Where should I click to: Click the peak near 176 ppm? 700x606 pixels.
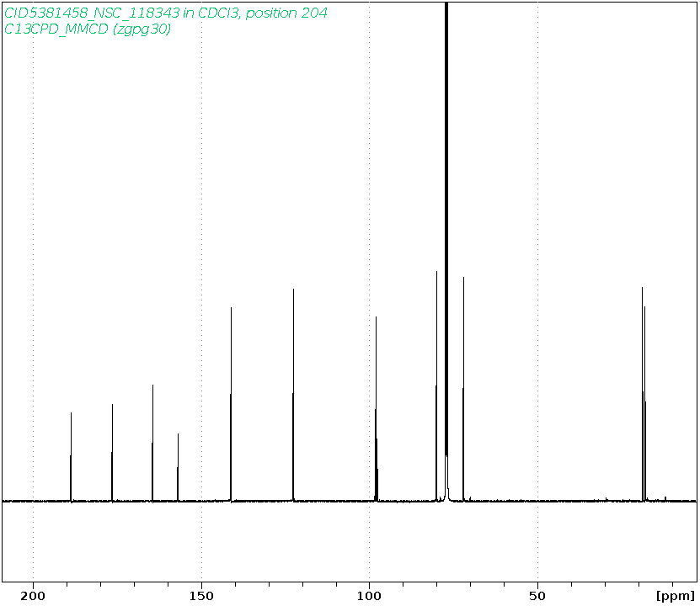coord(112,453)
